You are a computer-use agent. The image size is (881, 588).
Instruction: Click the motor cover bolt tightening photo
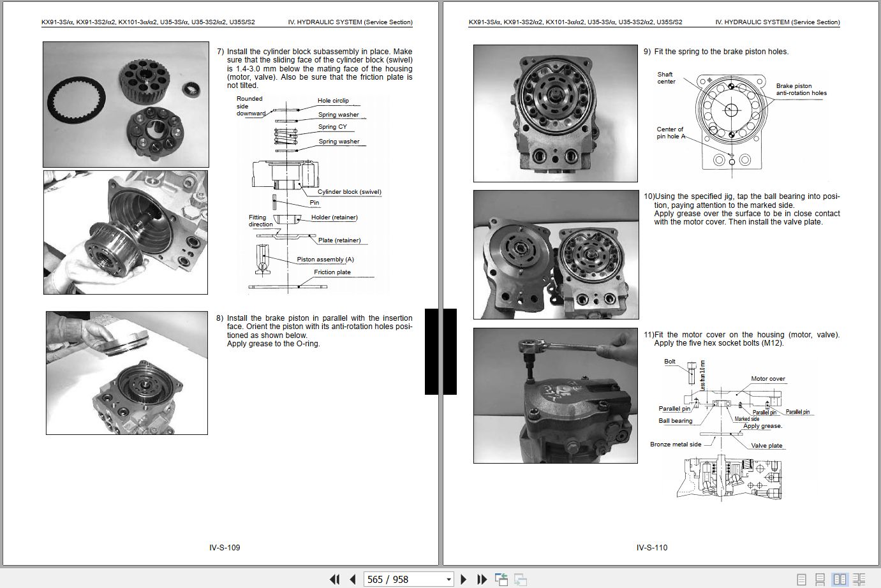point(555,395)
